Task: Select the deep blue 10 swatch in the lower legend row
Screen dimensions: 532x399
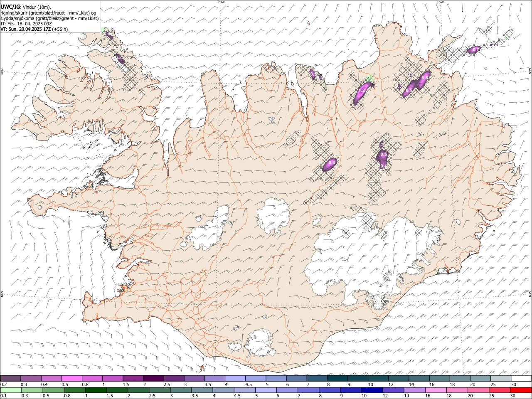Action: [372, 390]
